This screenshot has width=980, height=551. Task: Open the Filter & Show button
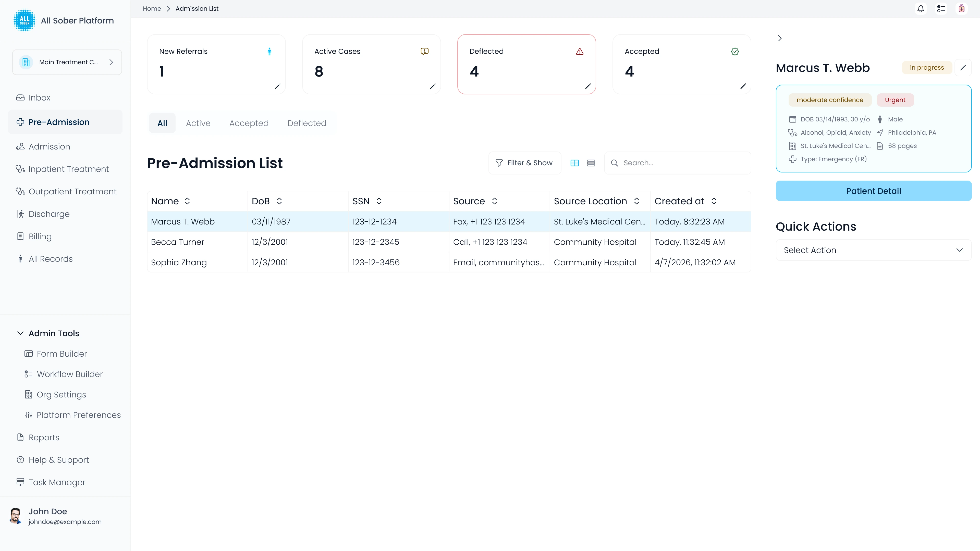click(x=525, y=163)
